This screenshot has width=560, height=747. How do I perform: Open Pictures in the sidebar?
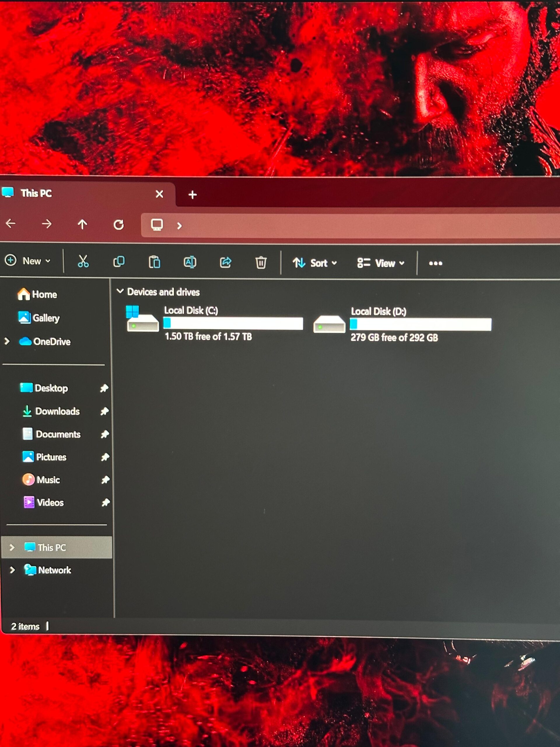tap(44, 457)
